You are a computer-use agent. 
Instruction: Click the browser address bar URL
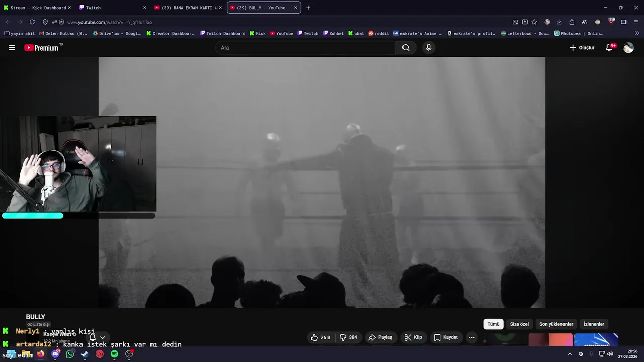282,22
